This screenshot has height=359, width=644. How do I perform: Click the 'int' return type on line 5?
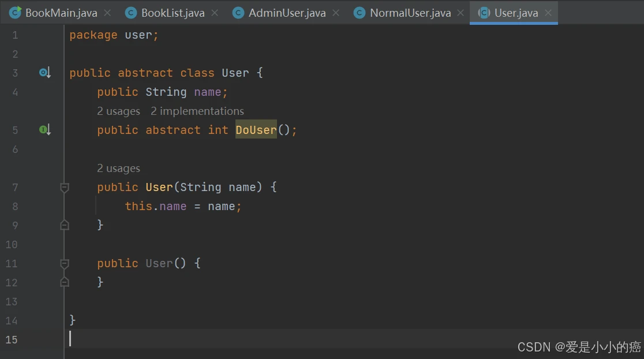pyautogui.click(x=218, y=130)
